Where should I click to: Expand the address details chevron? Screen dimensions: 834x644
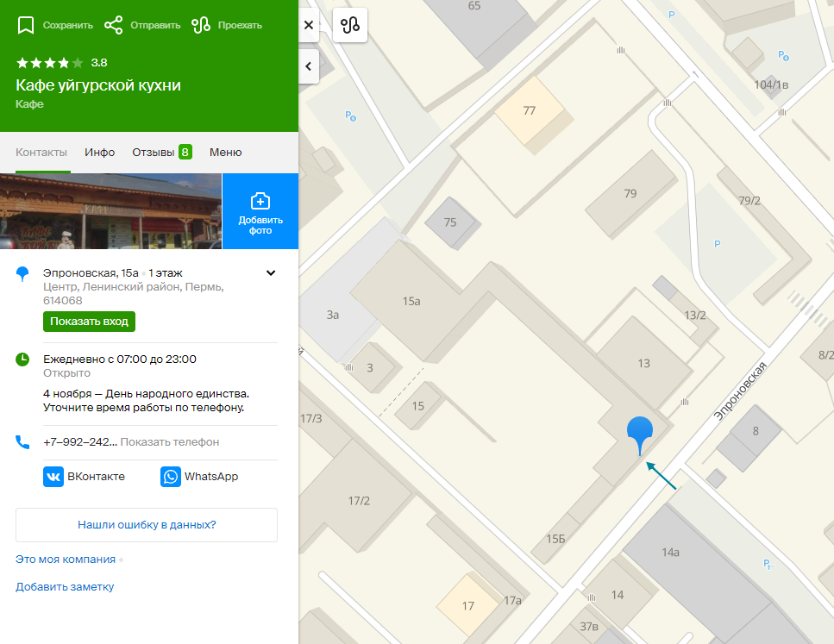(x=271, y=272)
